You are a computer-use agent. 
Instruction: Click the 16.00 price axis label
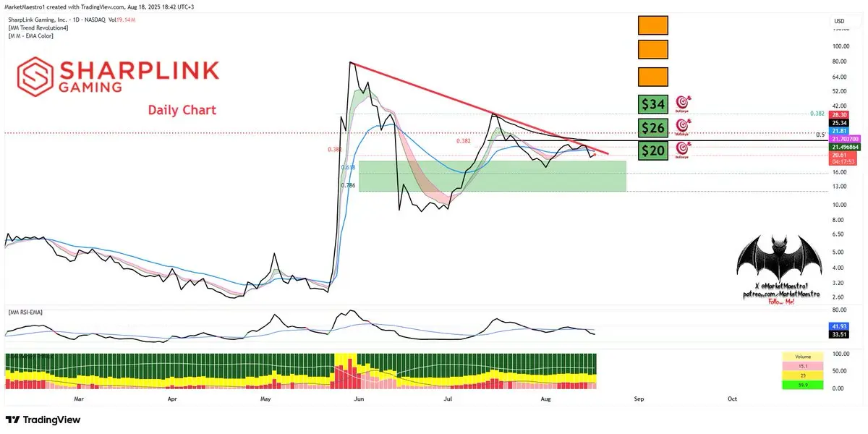click(839, 172)
